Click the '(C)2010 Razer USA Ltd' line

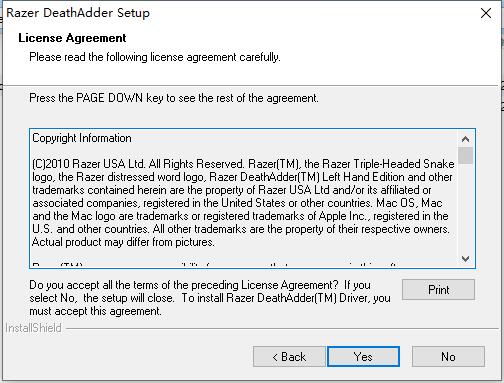[x=243, y=164]
